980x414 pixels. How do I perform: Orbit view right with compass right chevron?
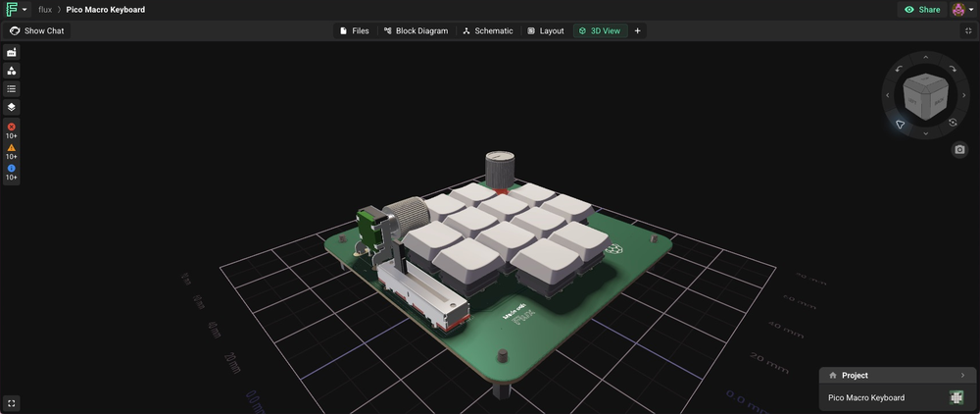tap(963, 96)
